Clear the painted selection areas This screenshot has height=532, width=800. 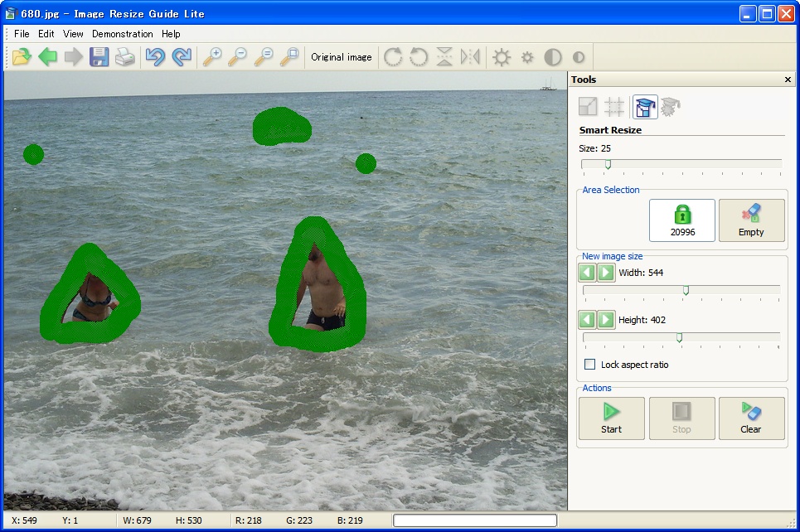click(x=750, y=418)
